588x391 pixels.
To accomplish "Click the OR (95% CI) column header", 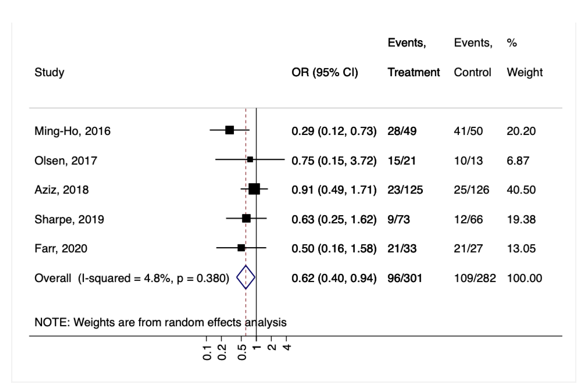I will coord(325,72).
